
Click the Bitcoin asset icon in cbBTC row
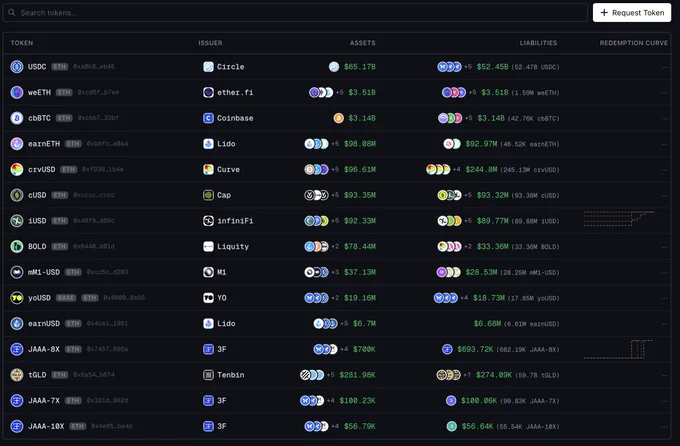click(339, 118)
